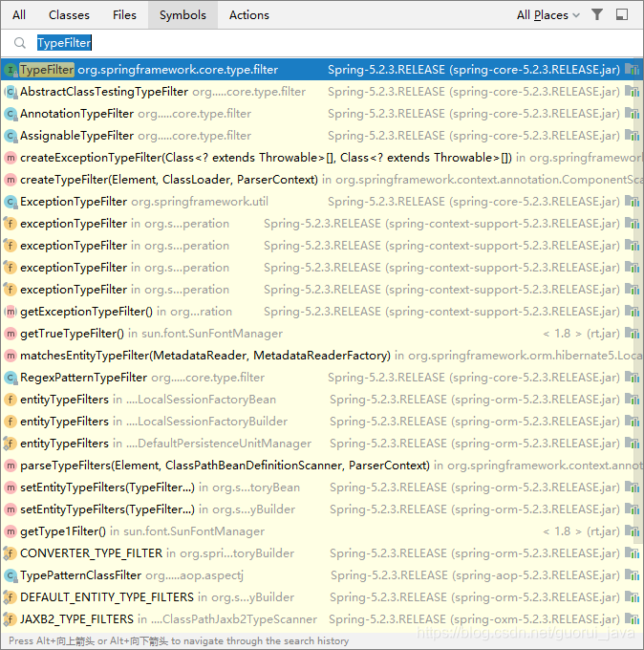The width and height of the screenshot is (644, 650).
Task: Open results in Find tool window icon
Action: (x=622, y=15)
